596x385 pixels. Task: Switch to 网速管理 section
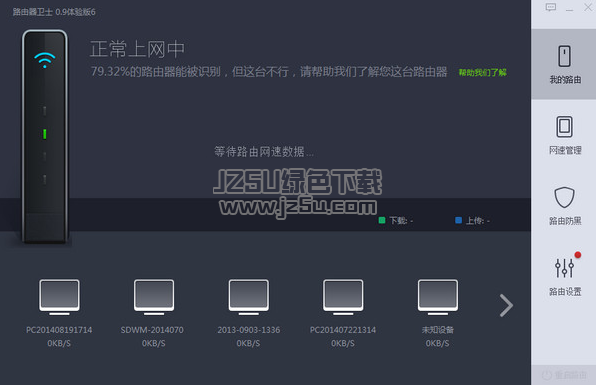pyautogui.click(x=564, y=135)
